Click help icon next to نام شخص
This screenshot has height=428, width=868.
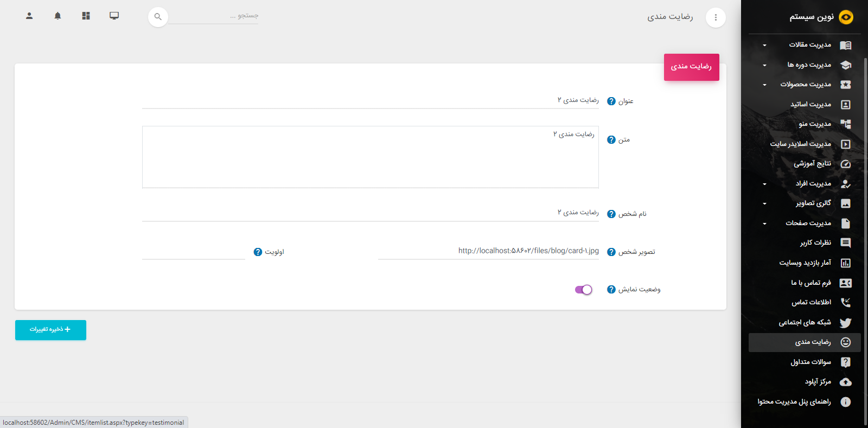(x=611, y=214)
